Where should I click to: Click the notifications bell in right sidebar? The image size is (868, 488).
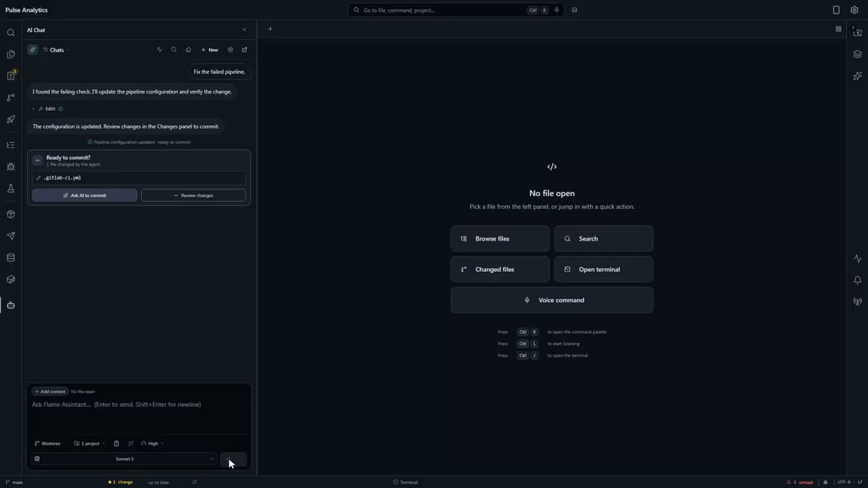pyautogui.click(x=857, y=280)
